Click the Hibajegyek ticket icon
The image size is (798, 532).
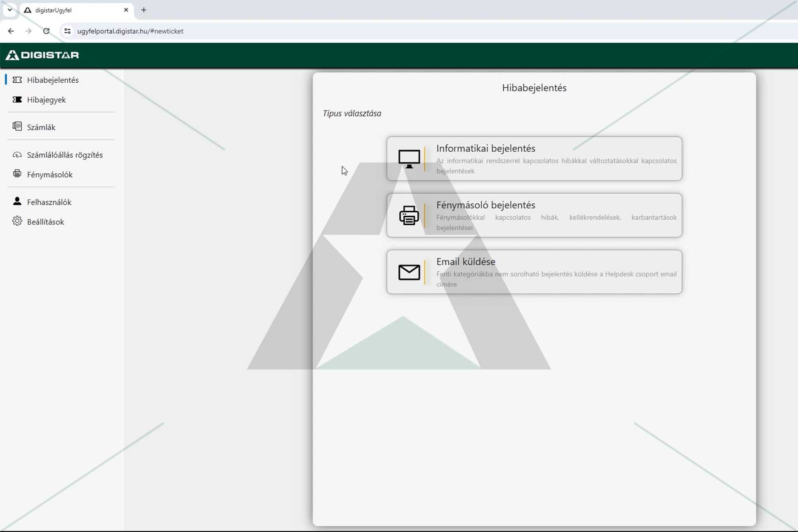tap(17, 100)
